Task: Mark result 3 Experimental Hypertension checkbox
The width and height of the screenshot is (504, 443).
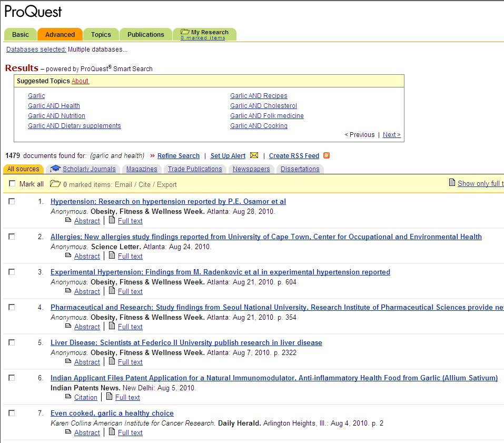Action: tap(12, 272)
